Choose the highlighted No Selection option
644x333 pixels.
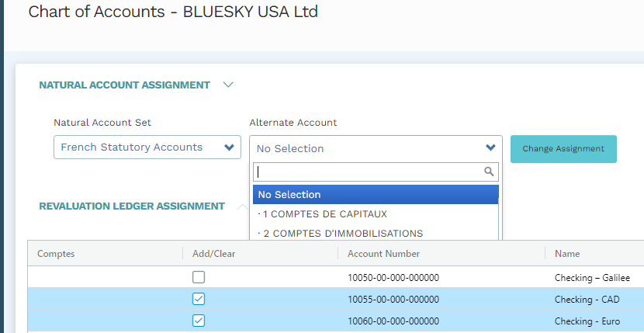374,195
